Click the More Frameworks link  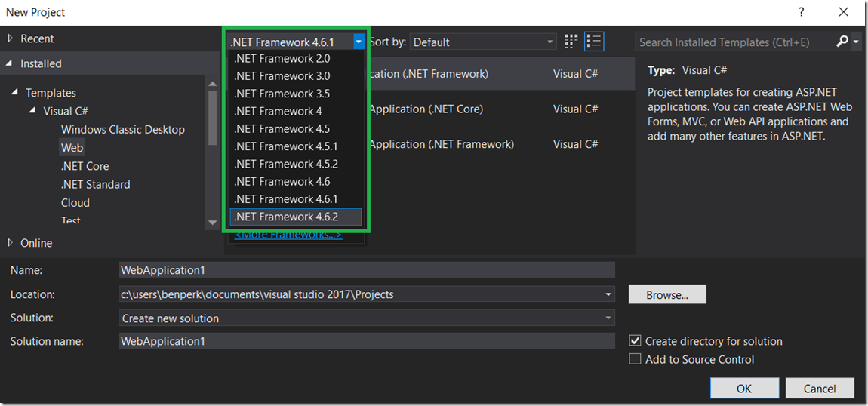[288, 235]
